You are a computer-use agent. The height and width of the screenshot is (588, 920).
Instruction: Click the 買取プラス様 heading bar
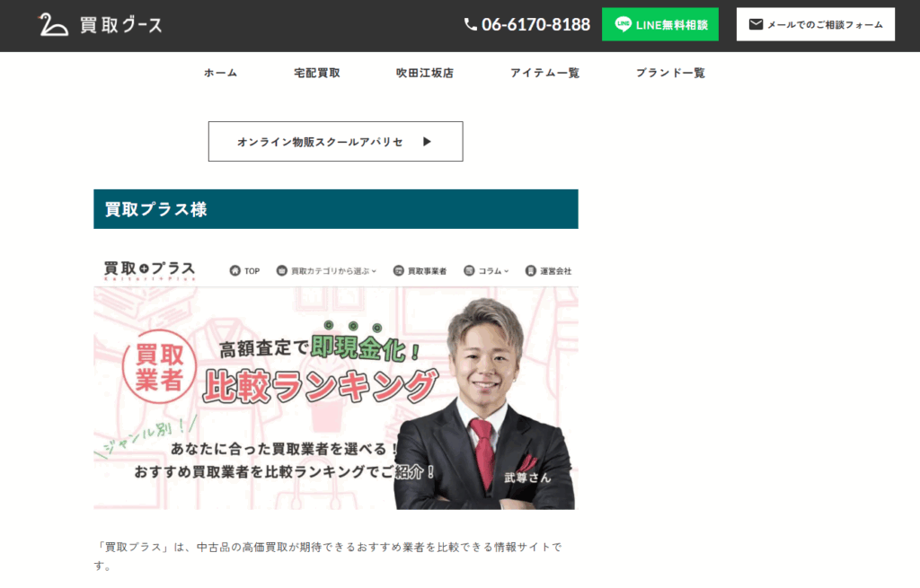(336, 208)
